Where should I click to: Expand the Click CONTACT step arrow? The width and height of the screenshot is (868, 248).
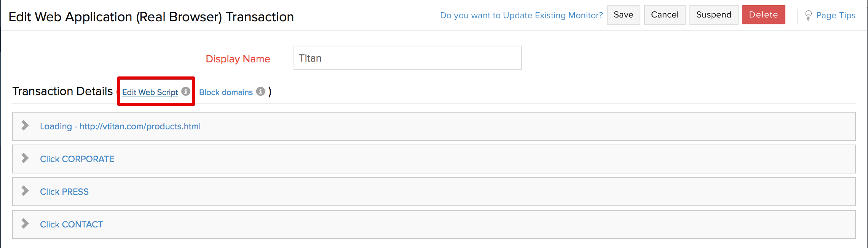[x=25, y=224]
